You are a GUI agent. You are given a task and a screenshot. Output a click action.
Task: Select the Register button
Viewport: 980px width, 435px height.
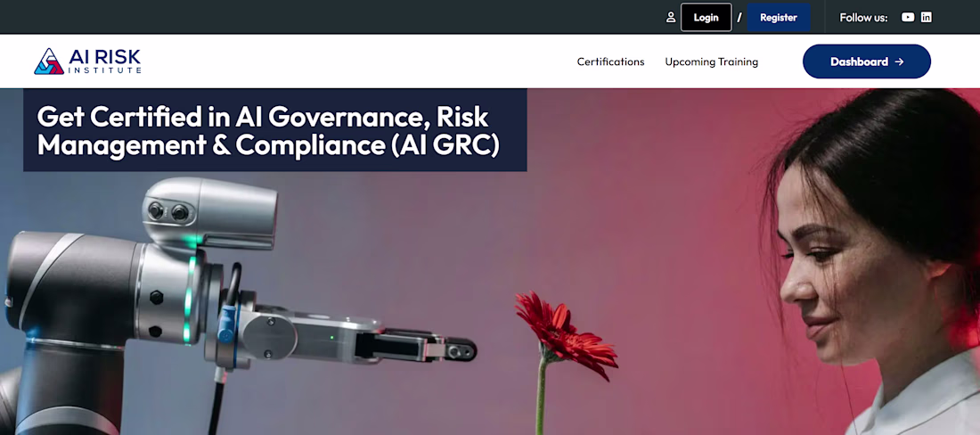[779, 18]
